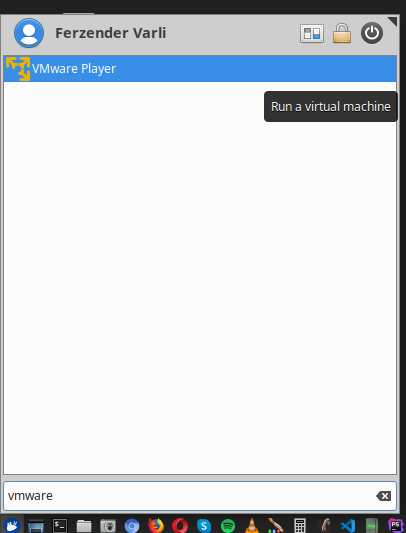This screenshot has width=406, height=533.
Task: Click the Ferzender Varli username label
Action: (111, 33)
